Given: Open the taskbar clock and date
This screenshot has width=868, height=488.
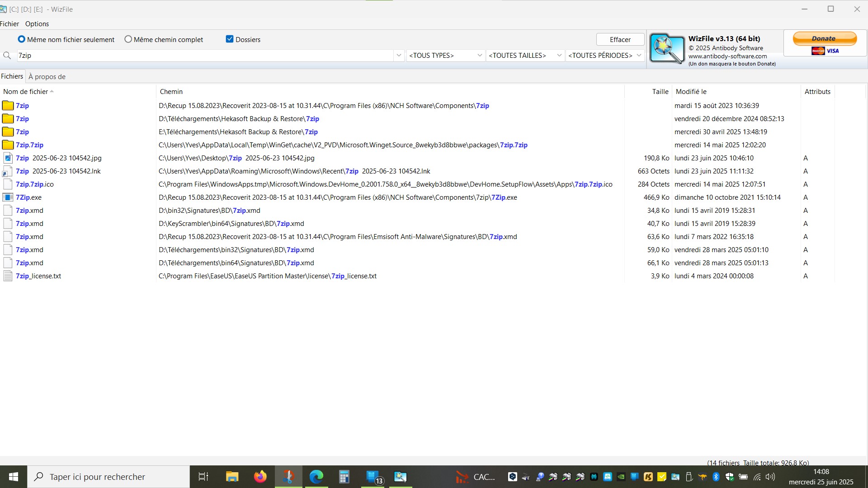Looking at the screenshot, I should coord(821,477).
